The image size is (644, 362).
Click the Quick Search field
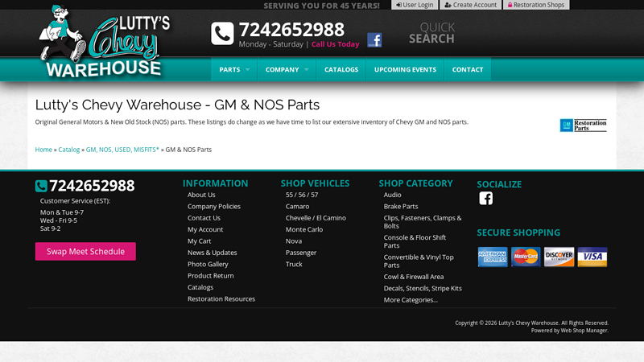(431, 33)
